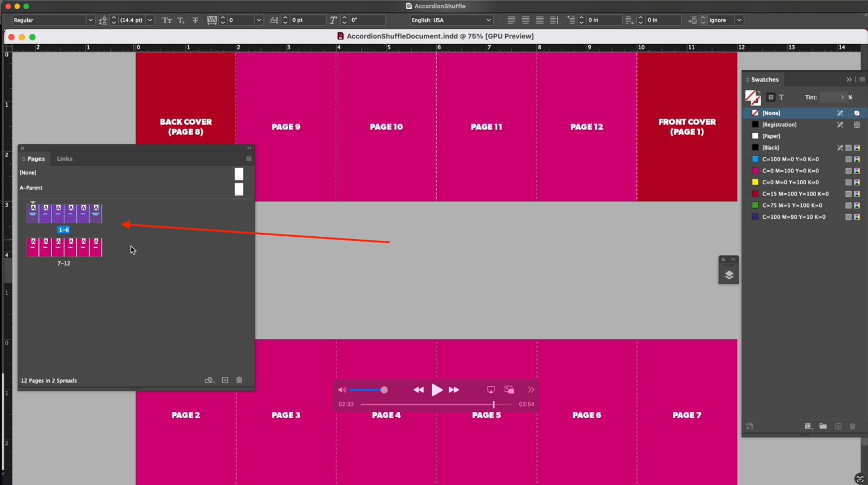Delete selected pages with the Pages panel trash icon
Viewport: 868px width, 485px height.
[239, 380]
